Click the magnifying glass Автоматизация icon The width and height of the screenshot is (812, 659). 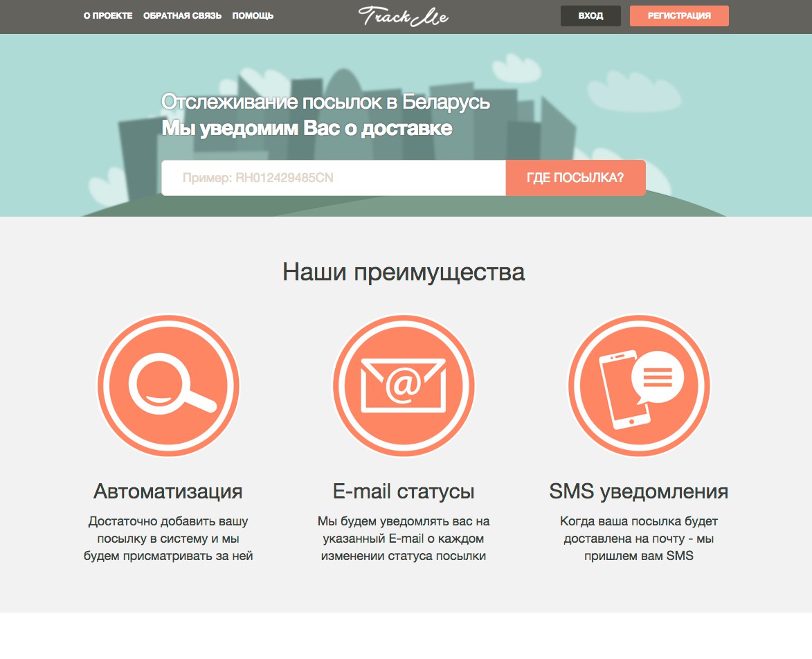(168, 386)
